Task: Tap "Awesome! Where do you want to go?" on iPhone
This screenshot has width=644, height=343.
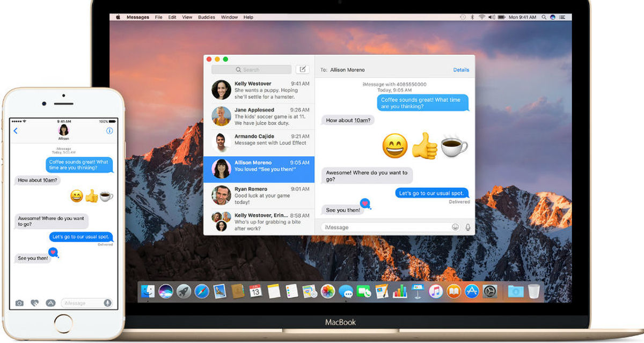Action: (x=52, y=221)
